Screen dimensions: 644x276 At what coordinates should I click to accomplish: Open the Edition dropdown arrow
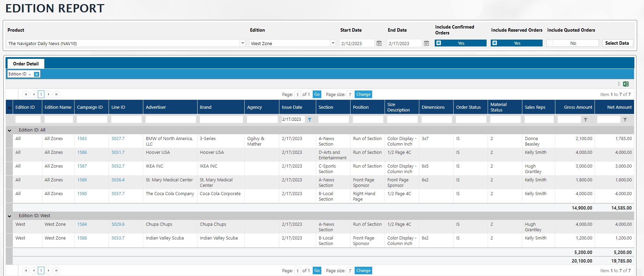[333, 43]
